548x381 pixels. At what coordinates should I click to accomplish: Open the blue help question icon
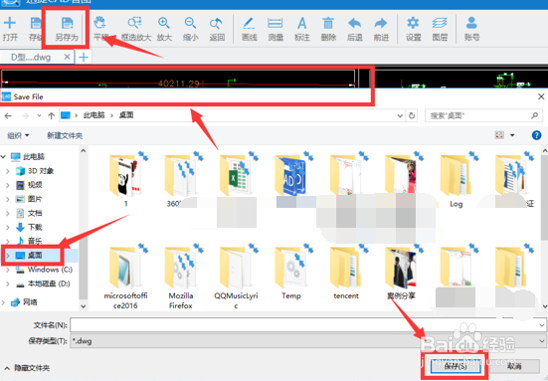pyautogui.click(x=536, y=135)
